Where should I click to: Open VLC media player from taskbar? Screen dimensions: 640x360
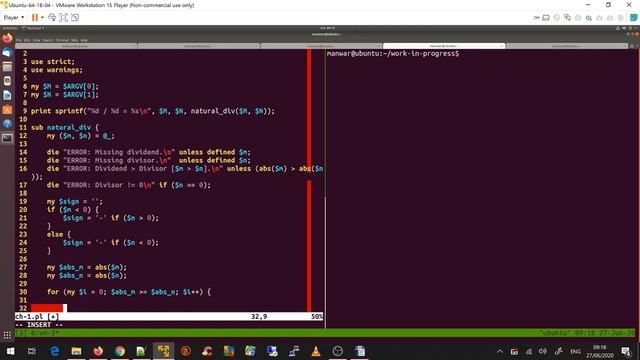coord(316,351)
